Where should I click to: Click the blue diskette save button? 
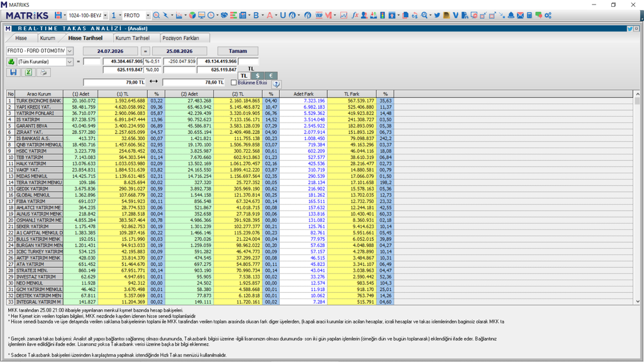pyautogui.click(x=13, y=72)
